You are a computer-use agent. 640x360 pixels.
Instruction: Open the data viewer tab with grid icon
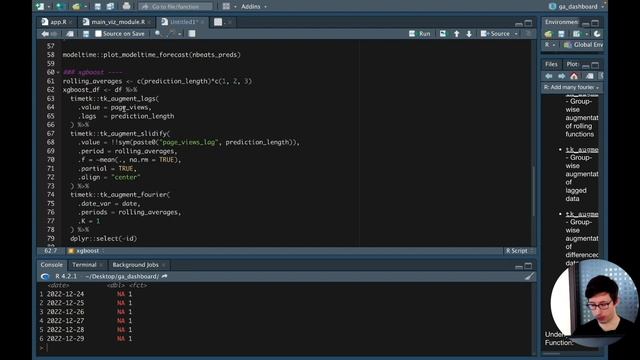[218, 22]
